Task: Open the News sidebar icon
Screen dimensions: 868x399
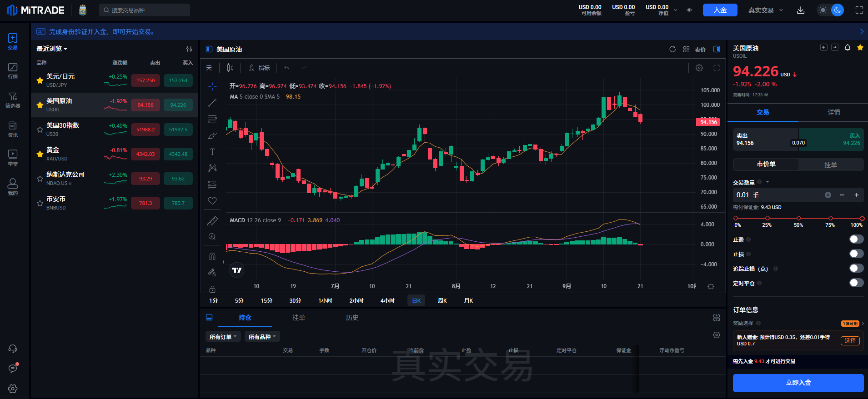Action: 13,129
